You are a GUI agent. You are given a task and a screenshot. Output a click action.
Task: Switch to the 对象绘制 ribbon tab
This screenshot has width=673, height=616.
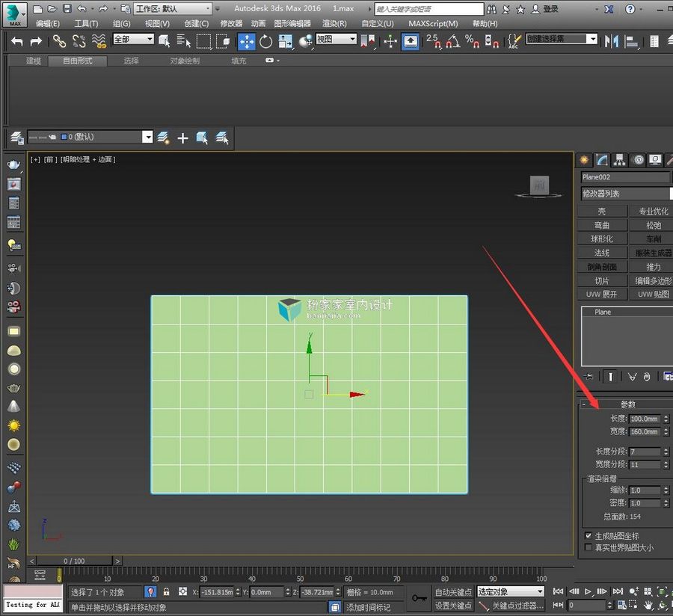click(185, 61)
